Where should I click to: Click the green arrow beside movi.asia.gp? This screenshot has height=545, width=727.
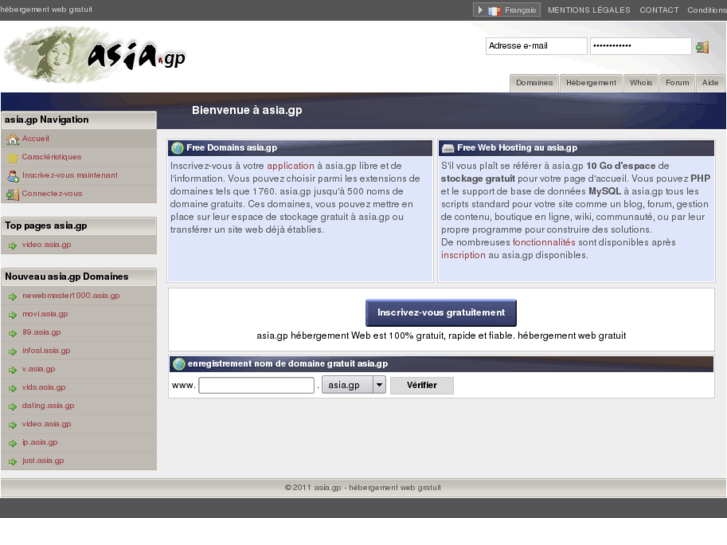click(13, 315)
